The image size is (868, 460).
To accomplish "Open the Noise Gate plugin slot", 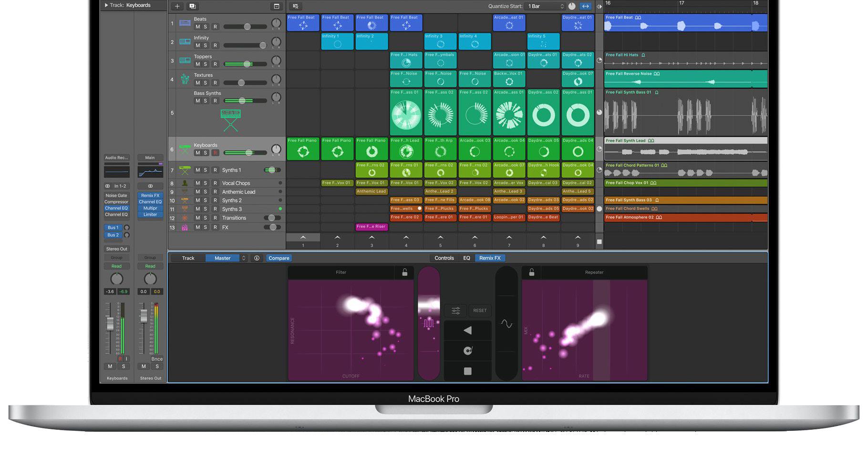I will point(116,196).
